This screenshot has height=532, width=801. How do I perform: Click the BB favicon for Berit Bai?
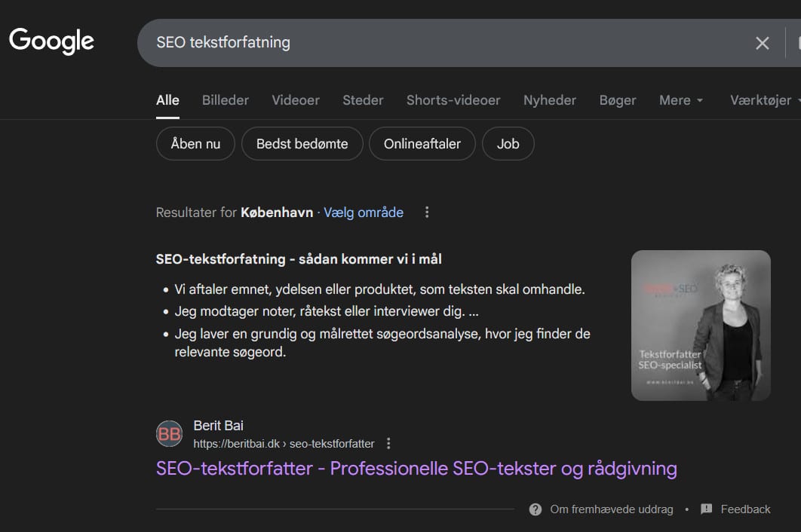tap(169, 434)
